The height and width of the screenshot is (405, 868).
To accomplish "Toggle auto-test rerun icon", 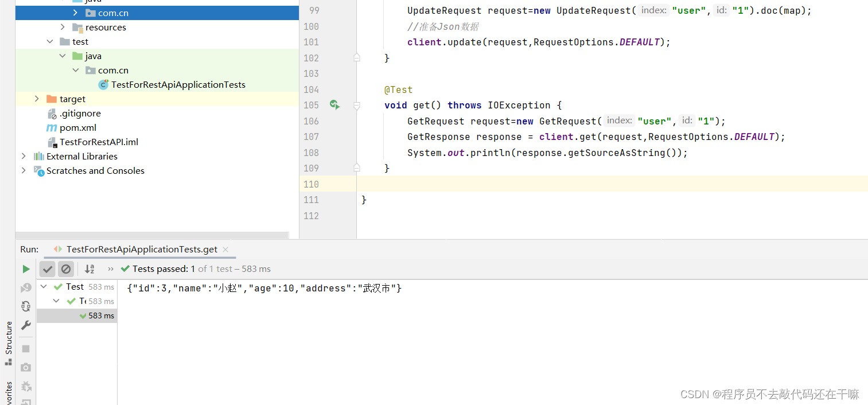I will tap(26, 306).
